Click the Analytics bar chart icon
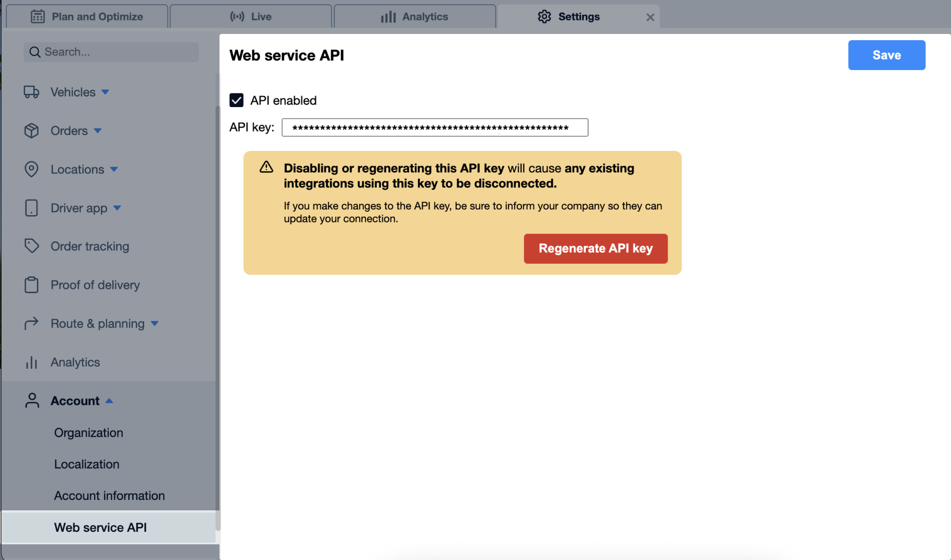Screen dimensions: 951x560 tap(32, 362)
